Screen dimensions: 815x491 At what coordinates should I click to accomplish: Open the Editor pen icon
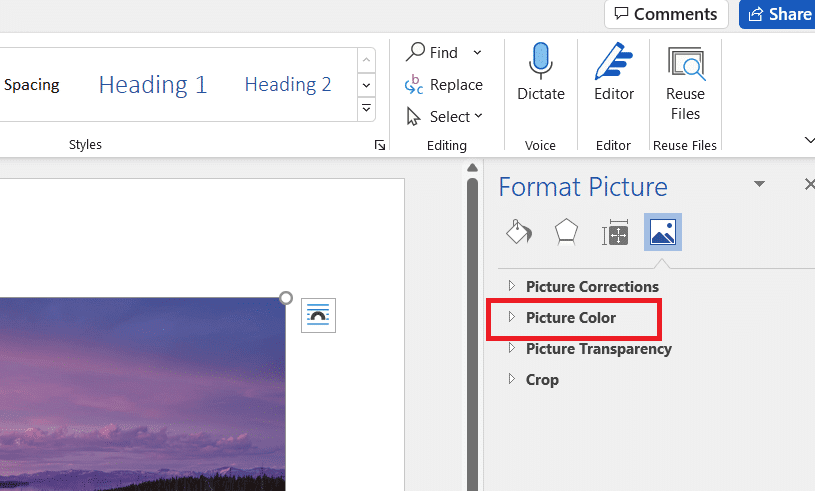614,62
